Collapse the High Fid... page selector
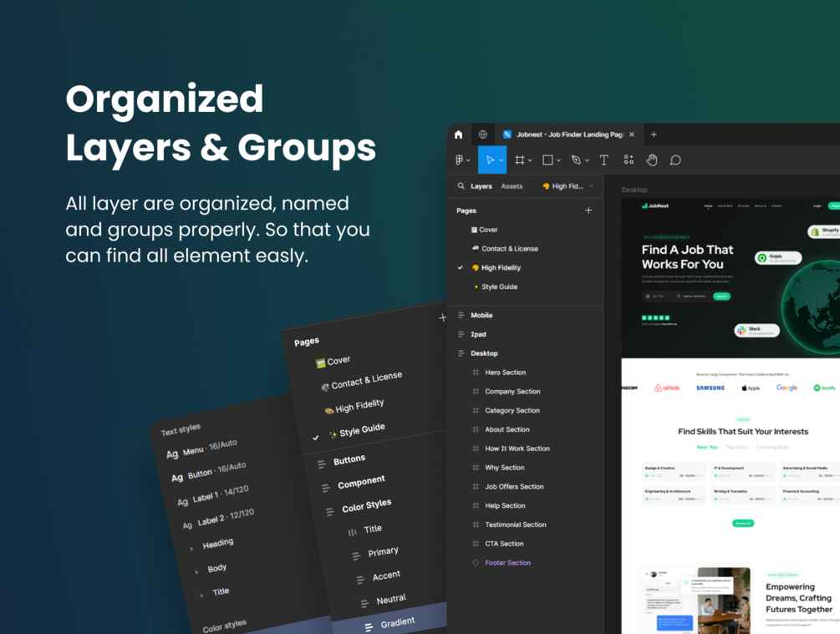Image resolution: width=840 pixels, height=634 pixels. [591, 185]
